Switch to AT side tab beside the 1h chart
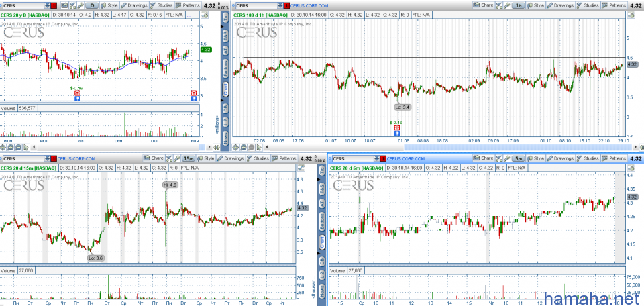644x306 pixels. pos(225,50)
